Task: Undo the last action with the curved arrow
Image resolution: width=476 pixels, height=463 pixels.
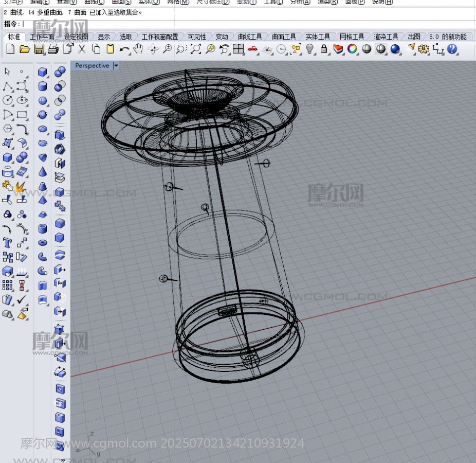Action: point(124,49)
